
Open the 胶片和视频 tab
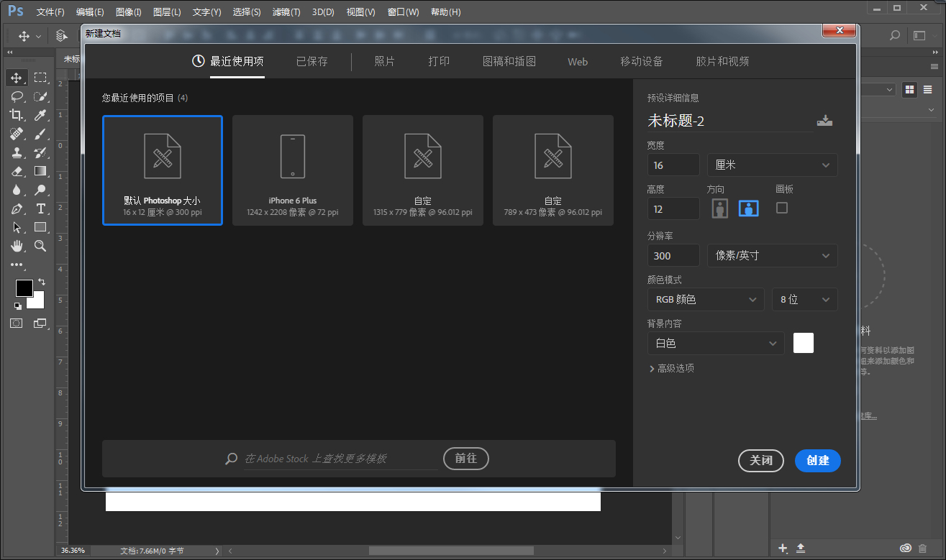tap(722, 62)
